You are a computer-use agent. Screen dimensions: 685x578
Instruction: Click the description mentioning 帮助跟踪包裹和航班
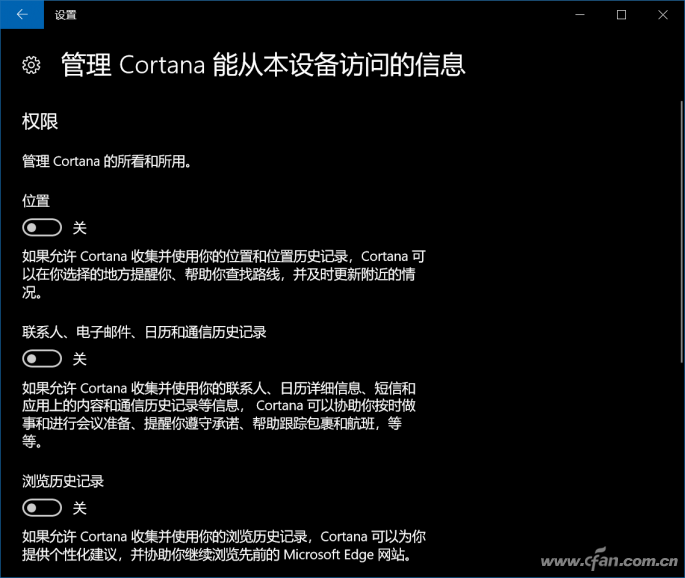[219, 414]
